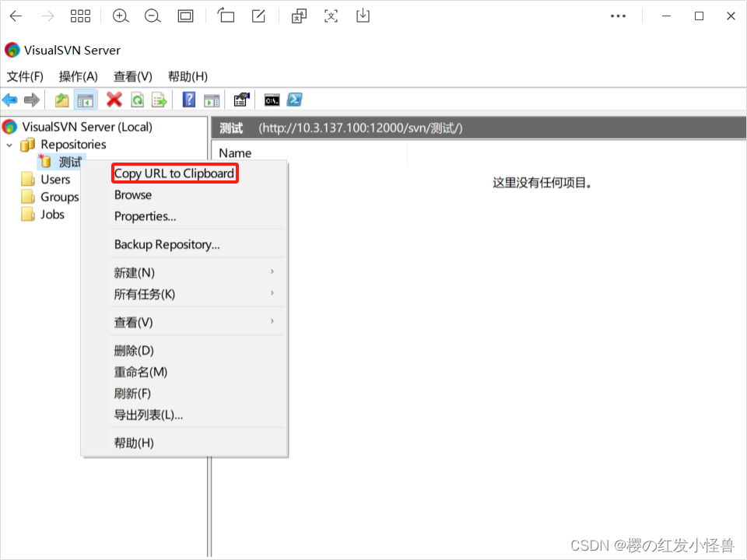Select the Users tree item
This screenshot has height=560, width=747.
[x=55, y=180]
